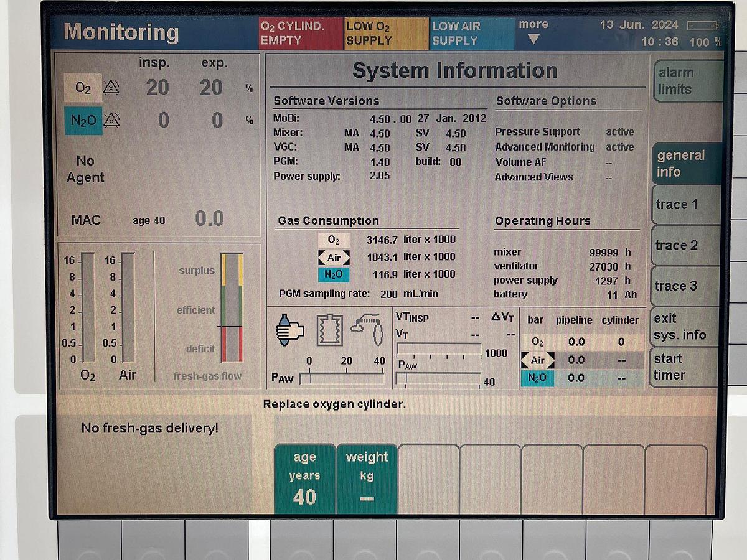Select the age years 40 softkey
This screenshot has width=747, height=560.
click(304, 478)
